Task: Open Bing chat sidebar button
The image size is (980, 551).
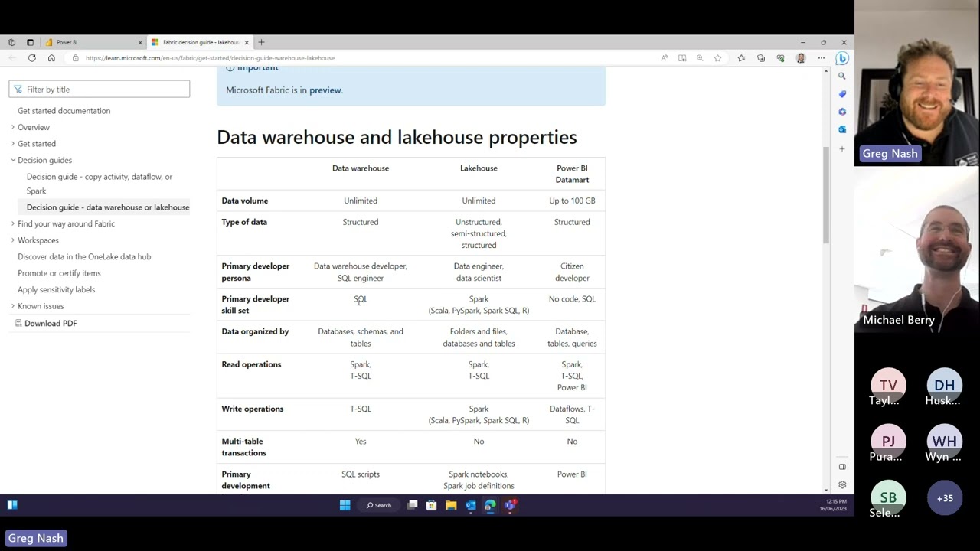Action: (842, 58)
